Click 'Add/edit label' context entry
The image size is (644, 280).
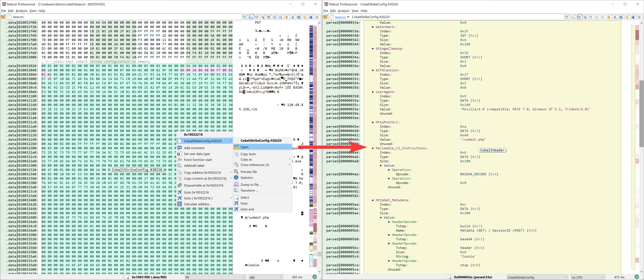click(x=204, y=166)
